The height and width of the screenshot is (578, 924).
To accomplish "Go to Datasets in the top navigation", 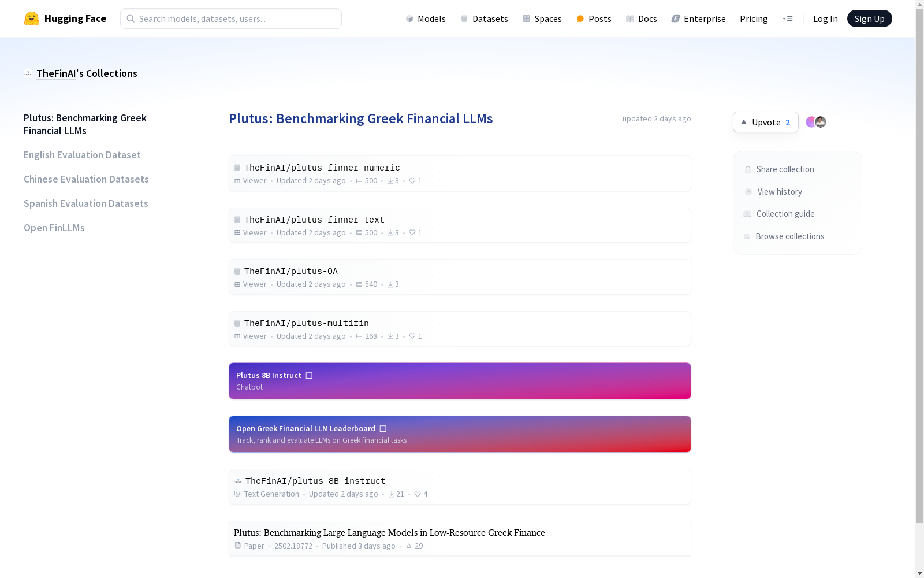I will (484, 18).
